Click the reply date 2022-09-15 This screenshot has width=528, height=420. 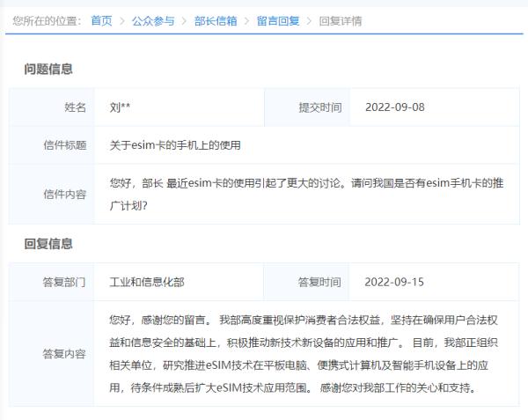pyautogui.click(x=394, y=283)
